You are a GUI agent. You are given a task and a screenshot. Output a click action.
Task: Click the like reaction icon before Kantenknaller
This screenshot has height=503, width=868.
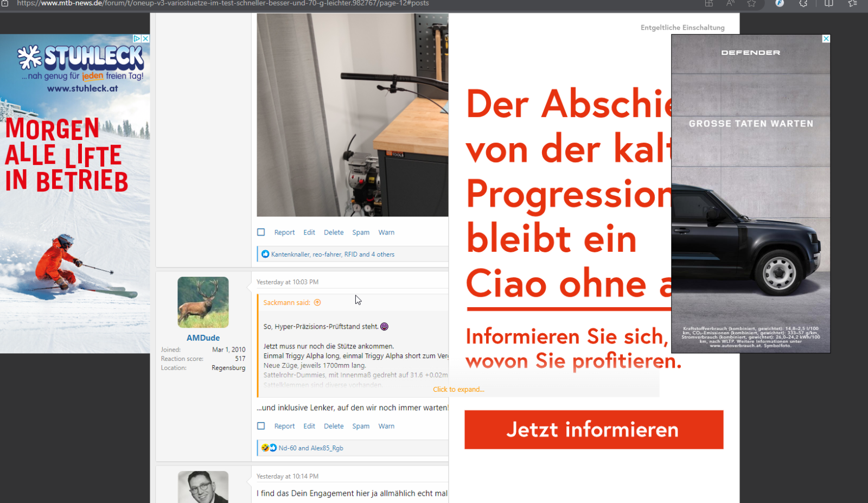[265, 254]
